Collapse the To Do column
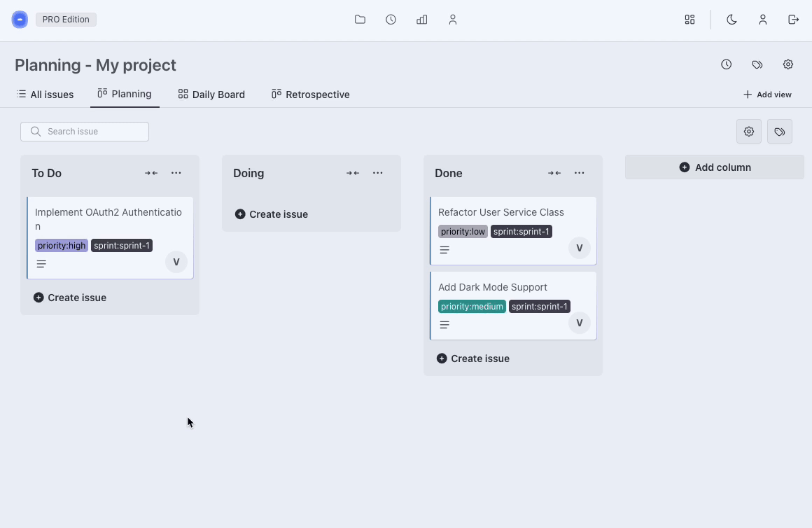812x528 pixels. (151, 173)
